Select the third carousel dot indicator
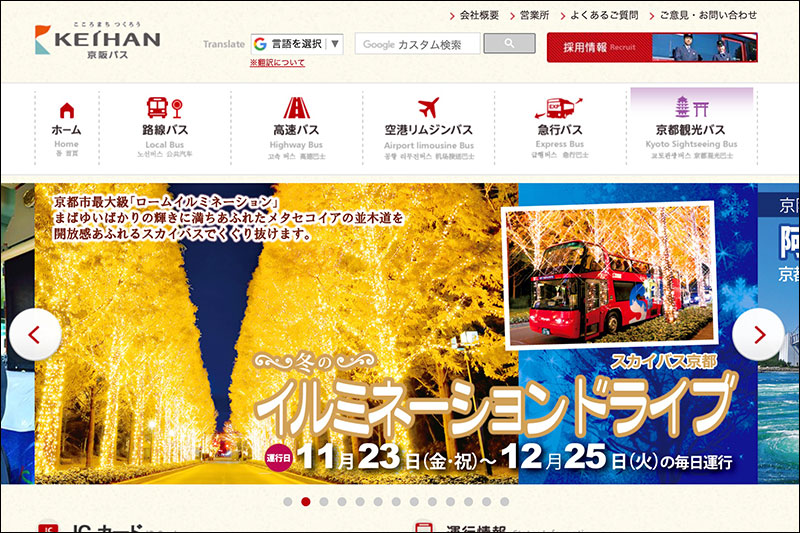 (x=324, y=502)
